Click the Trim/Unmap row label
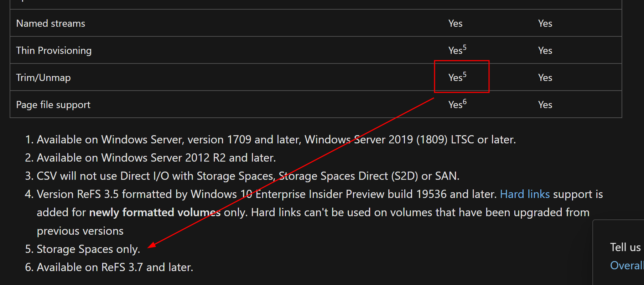Screen dimensions: 644x285 click(43, 78)
